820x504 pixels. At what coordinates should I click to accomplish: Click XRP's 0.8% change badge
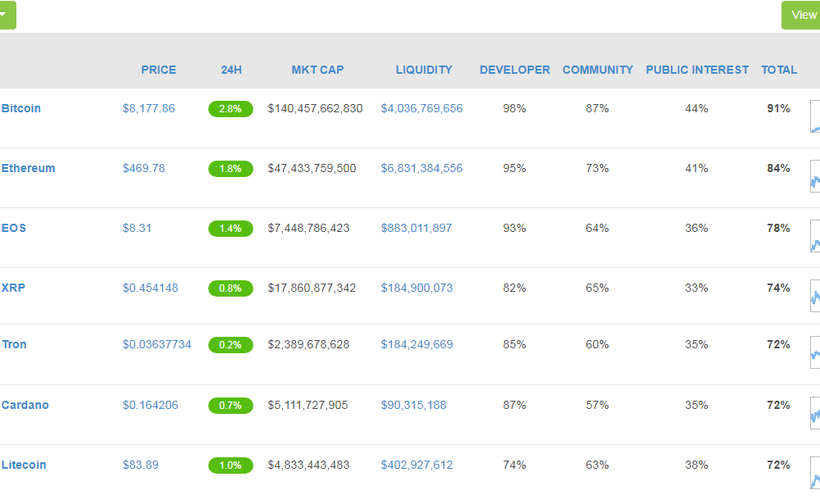click(x=230, y=288)
